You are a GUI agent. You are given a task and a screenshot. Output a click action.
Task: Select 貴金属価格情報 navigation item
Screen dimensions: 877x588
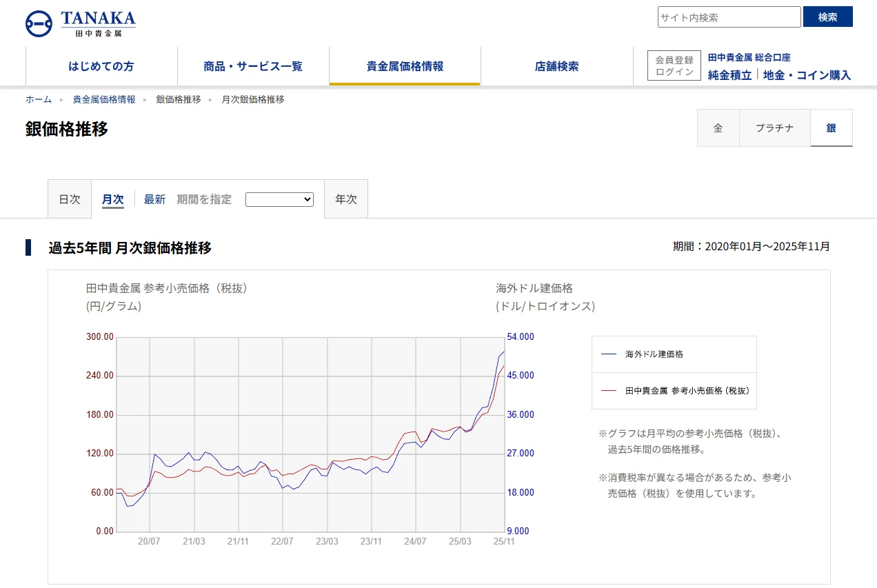click(405, 66)
